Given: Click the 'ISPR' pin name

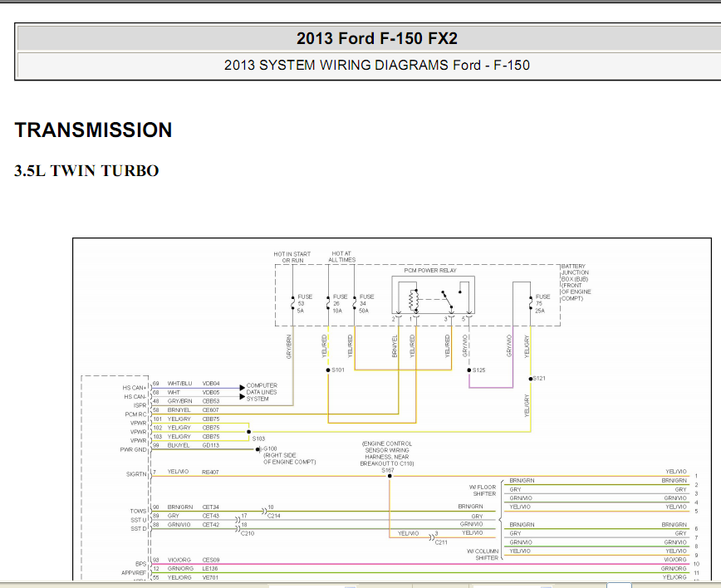Looking at the screenshot, I should click(x=140, y=405).
